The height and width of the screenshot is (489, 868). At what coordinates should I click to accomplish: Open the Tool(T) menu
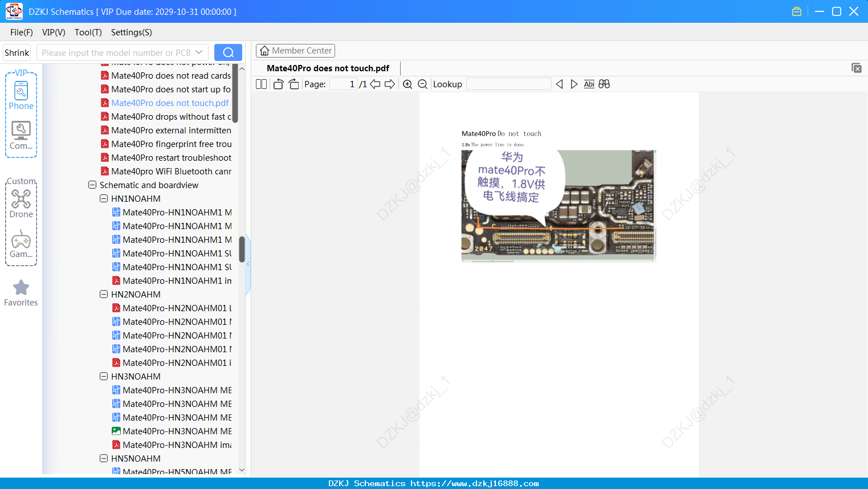[x=88, y=32]
